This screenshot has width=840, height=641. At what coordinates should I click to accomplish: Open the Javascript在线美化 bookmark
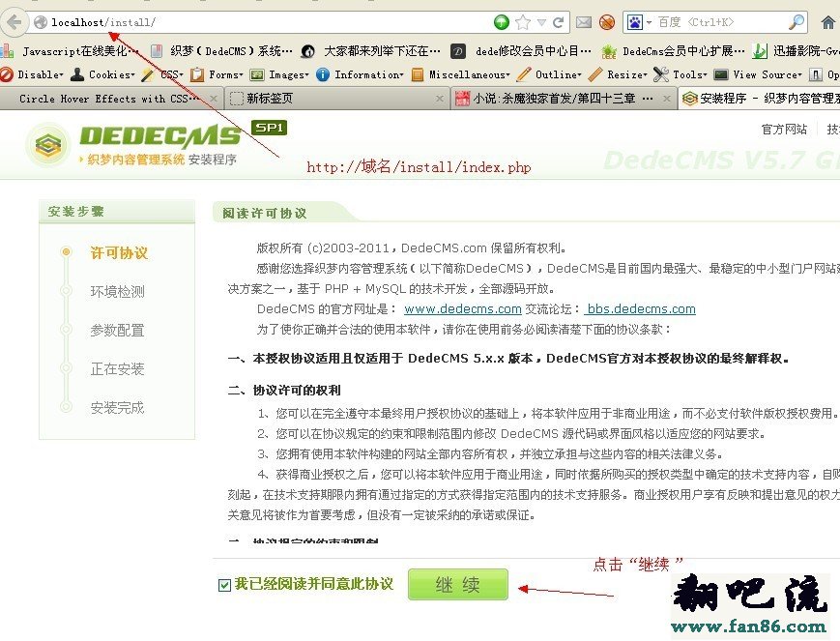click(x=71, y=51)
